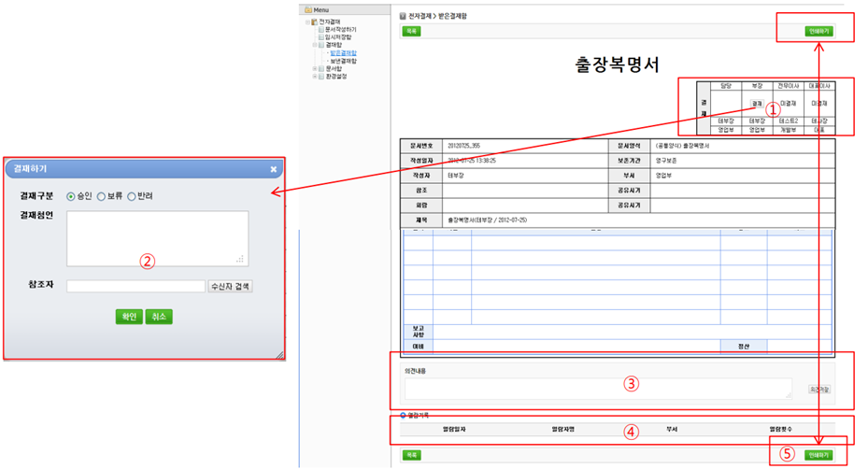The image size is (868, 469).
Task: Click the document icon beside 환경설정
Action: pyautogui.click(x=321, y=77)
